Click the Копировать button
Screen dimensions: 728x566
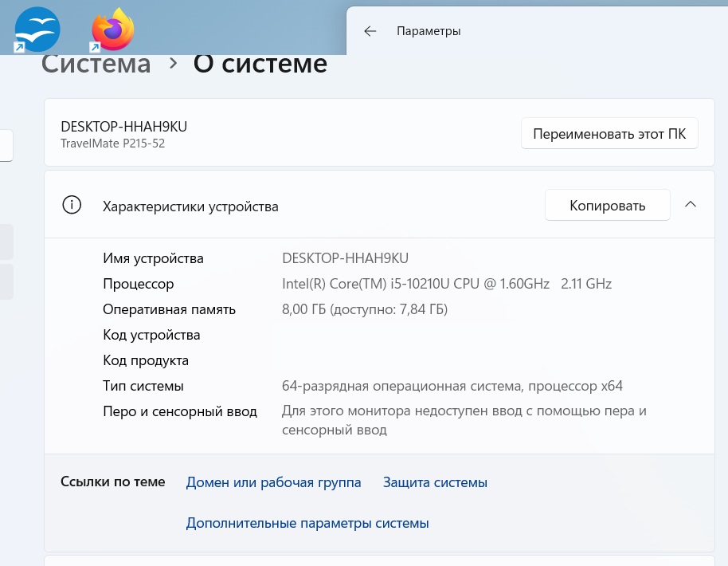607,205
